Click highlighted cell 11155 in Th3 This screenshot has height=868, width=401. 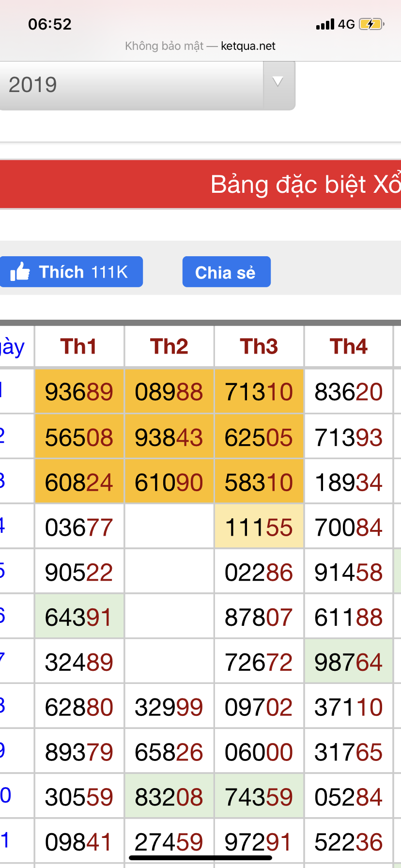(x=259, y=527)
